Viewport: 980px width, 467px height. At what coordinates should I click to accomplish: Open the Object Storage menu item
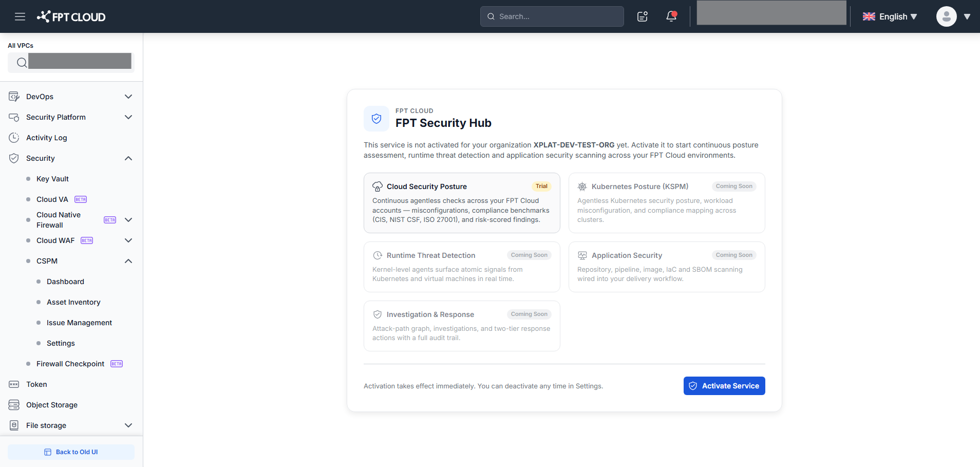(x=52, y=405)
